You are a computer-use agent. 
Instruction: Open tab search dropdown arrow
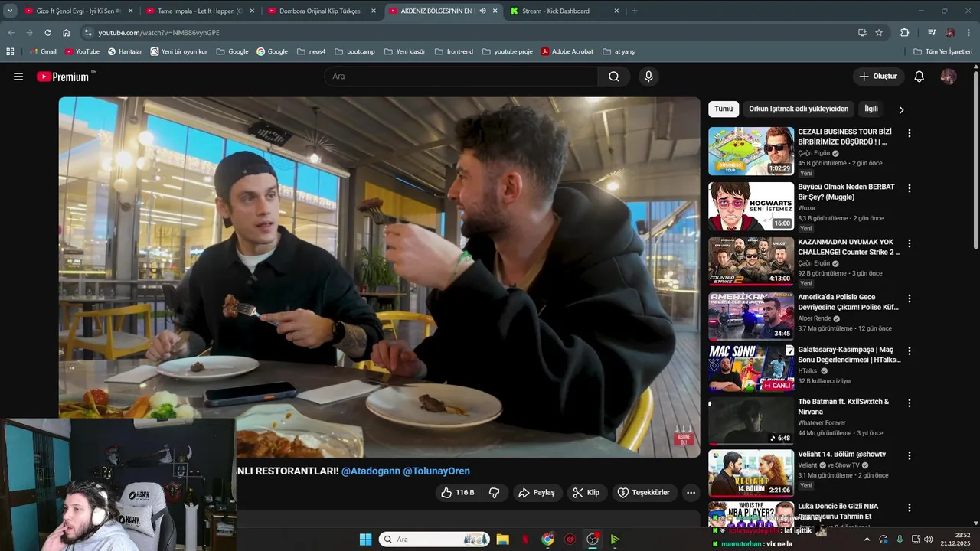tap(10, 11)
